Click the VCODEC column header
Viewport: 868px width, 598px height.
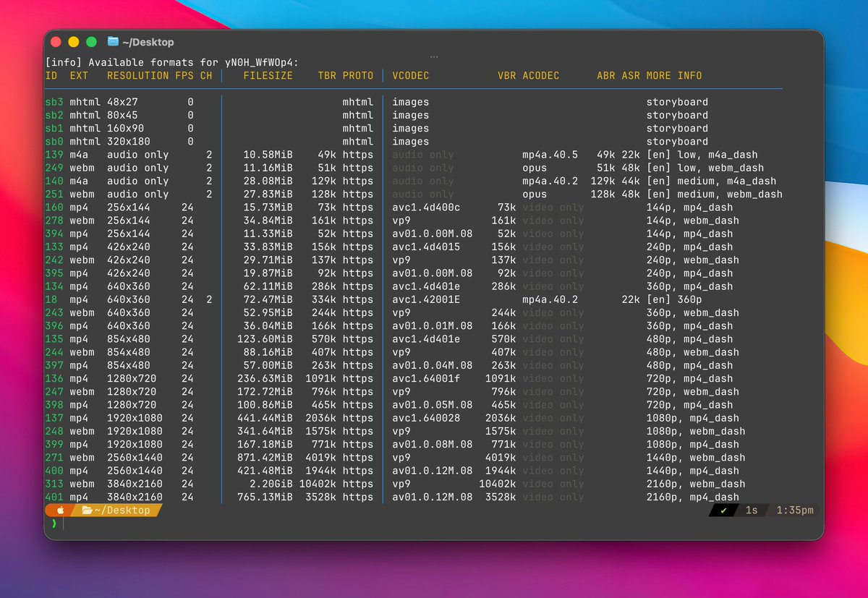[411, 75]
